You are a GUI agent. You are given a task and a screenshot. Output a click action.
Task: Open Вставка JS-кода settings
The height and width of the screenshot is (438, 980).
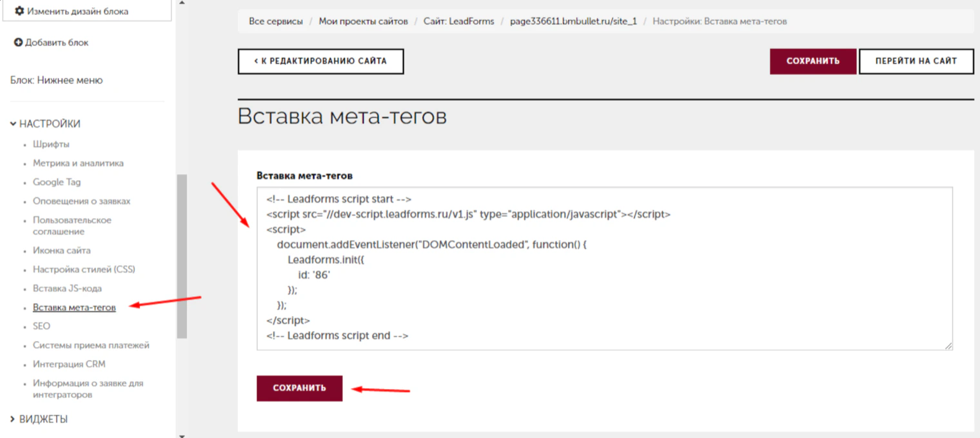tap(67, 288)
